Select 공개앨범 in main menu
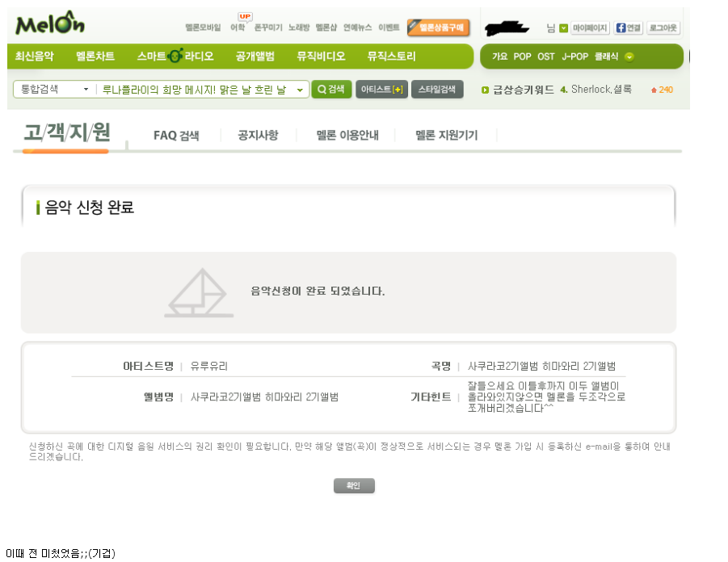This screenshot has height=562, width=728. point(255,57)
